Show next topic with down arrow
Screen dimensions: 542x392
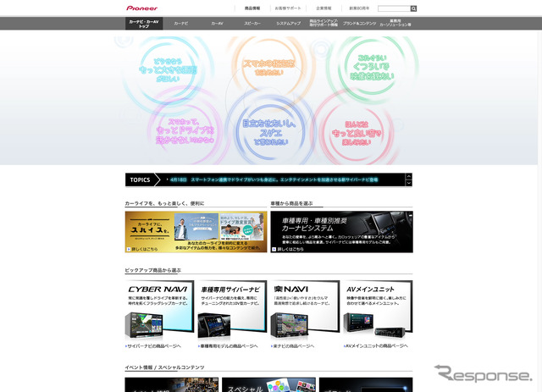pyautogui.click(x=408, y=183)
